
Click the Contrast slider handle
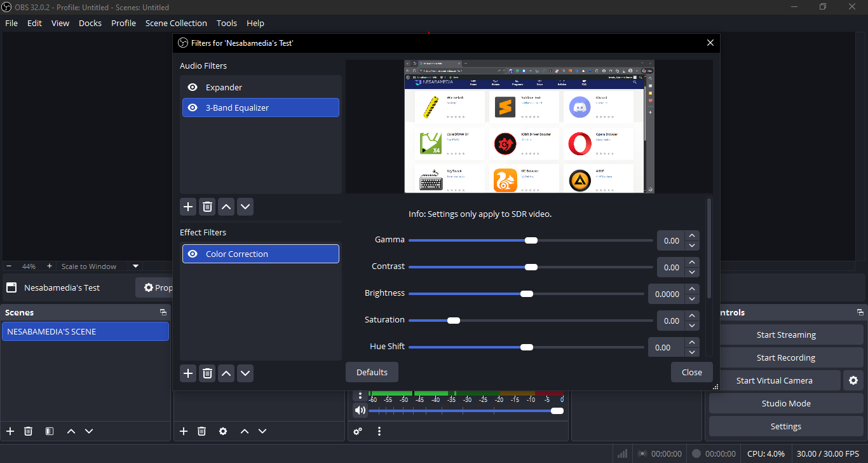(531, 267)
